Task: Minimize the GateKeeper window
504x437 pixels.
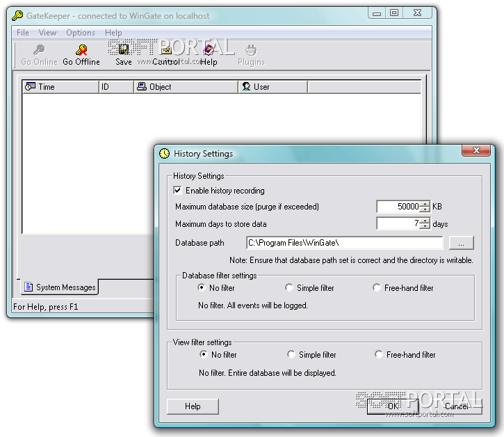Action: [x=377, y=13]
